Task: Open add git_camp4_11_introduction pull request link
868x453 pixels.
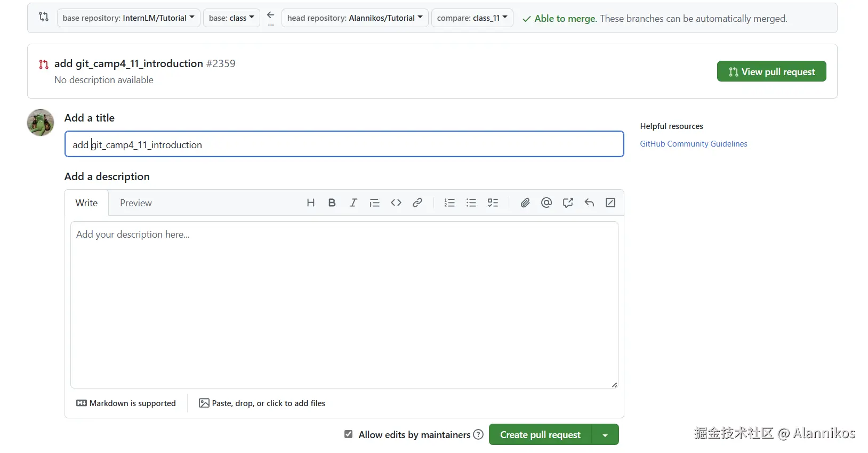Action: (x=128, y=63)
